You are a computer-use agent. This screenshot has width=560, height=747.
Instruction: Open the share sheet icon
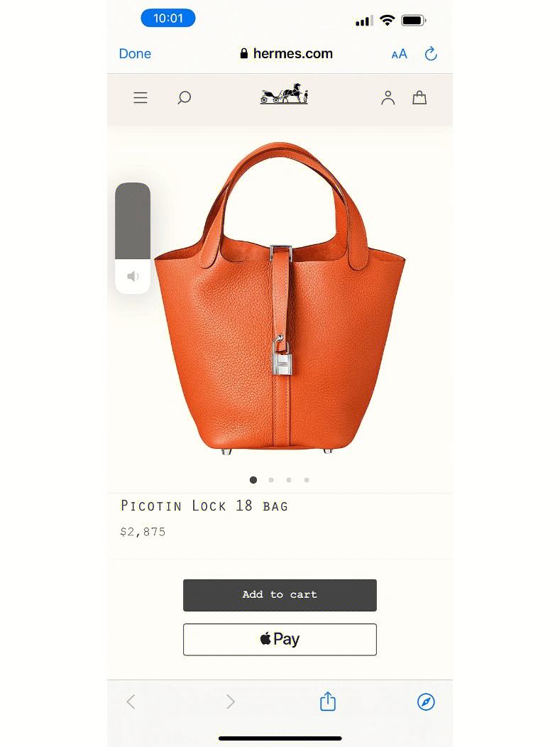pyautogui.click(x=328, y=702)
